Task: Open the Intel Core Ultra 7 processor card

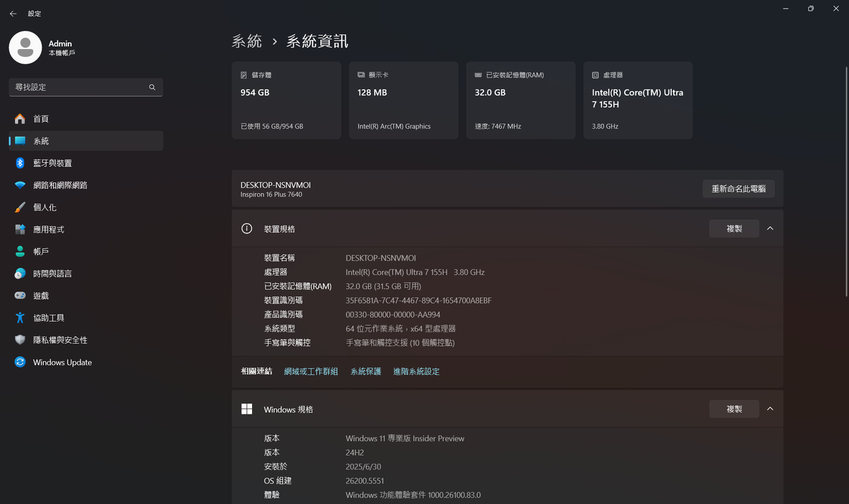Action: [x=638, y=100]
